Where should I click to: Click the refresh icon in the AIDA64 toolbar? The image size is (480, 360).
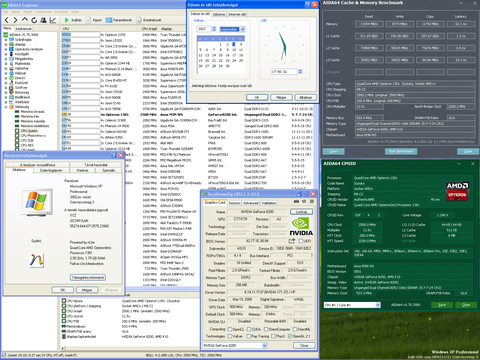point(34,20)
